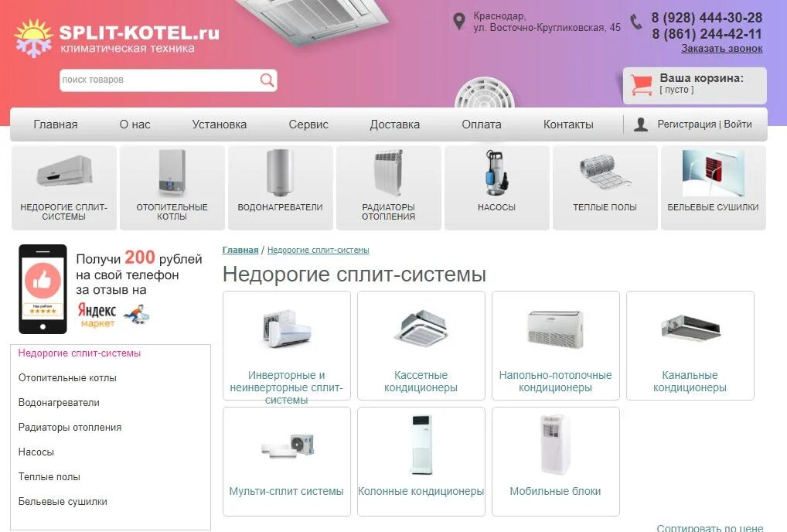Open the shopping cart icon
The height and width of the screenshot is (532, 787).
[x=641, y=85]
